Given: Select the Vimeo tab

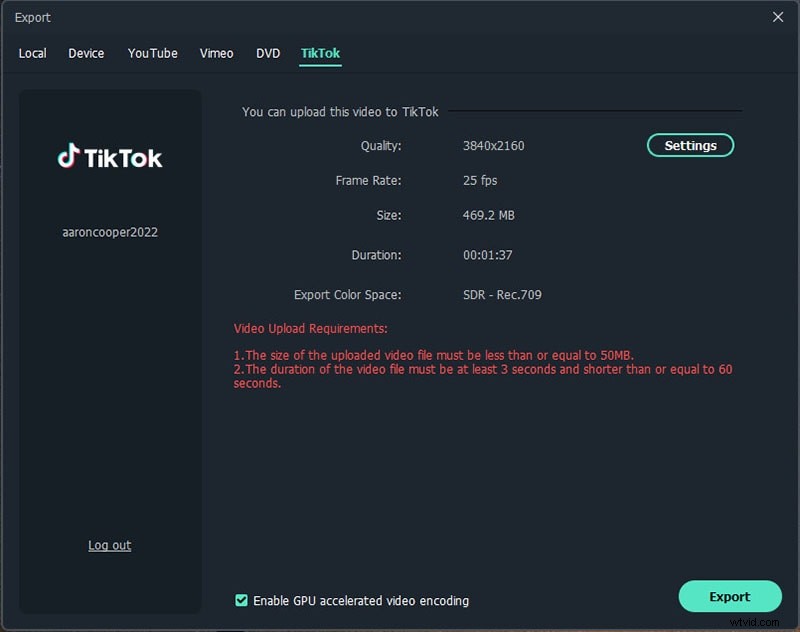Looking at the screenshot, I should pyautogui.click(x=216, y=53).
